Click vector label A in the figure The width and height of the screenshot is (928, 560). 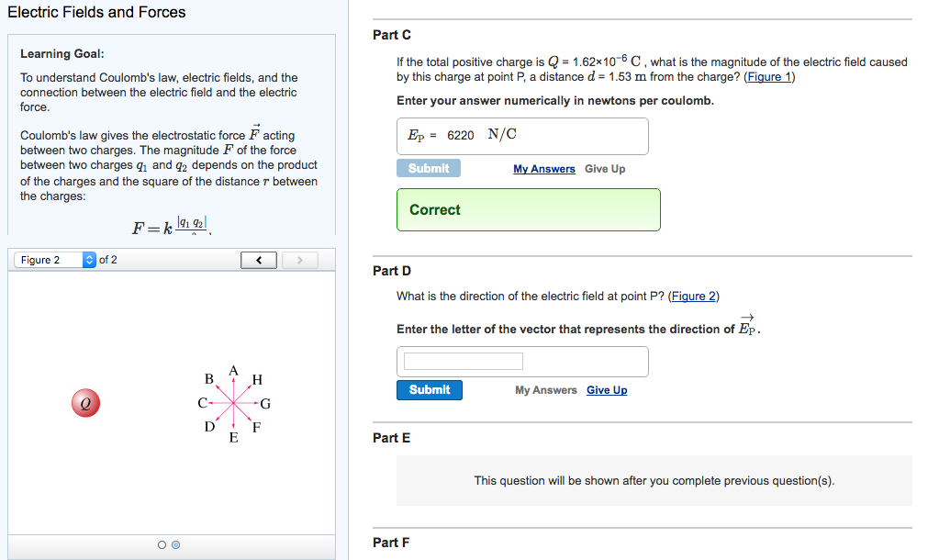(234, 370)
